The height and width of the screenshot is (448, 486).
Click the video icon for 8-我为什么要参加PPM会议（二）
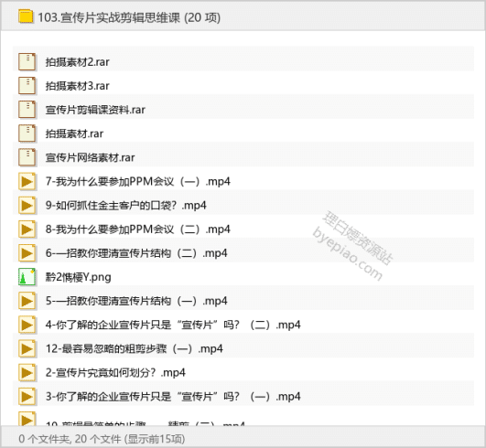click(x=27, y=229)
